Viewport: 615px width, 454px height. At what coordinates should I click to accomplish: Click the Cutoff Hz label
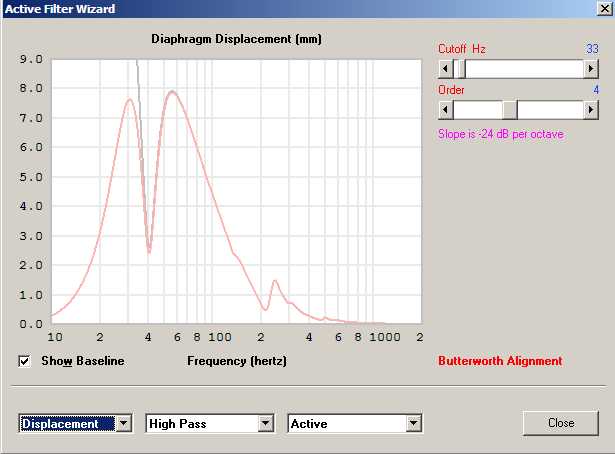point(462,49)
